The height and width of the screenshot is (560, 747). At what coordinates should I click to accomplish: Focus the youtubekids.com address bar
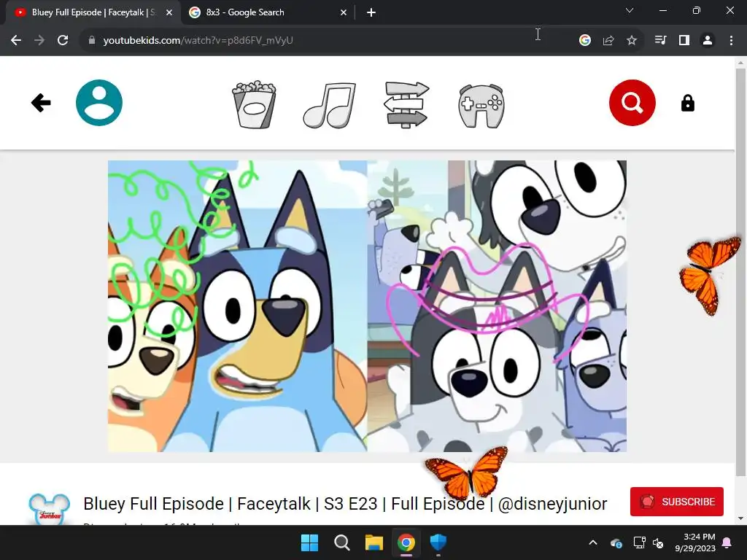333,41
